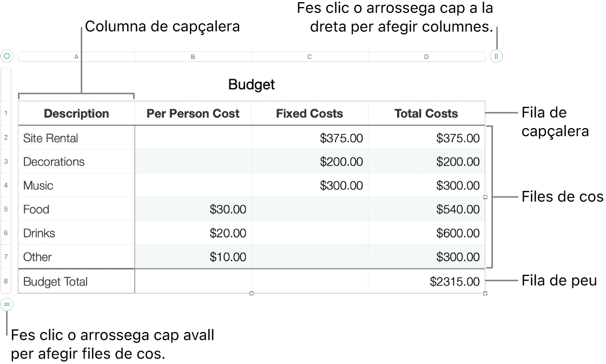Select the $2315.00 total cell
606x364 pixels.
(454, 281)
